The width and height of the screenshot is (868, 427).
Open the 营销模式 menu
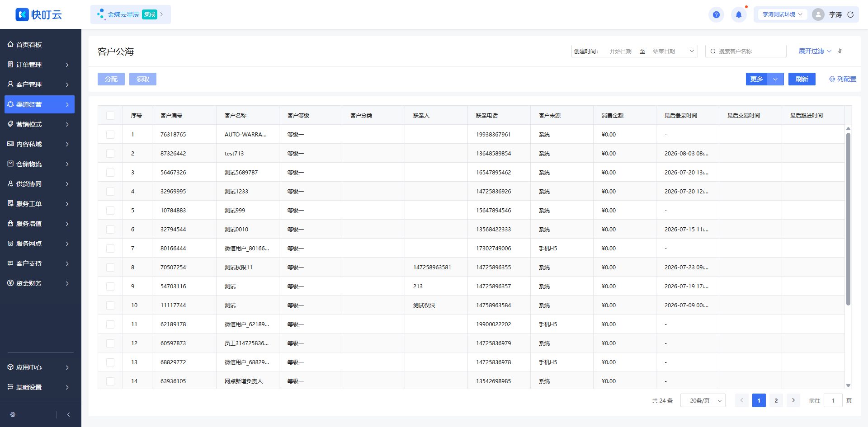click(x=39, y=124)
